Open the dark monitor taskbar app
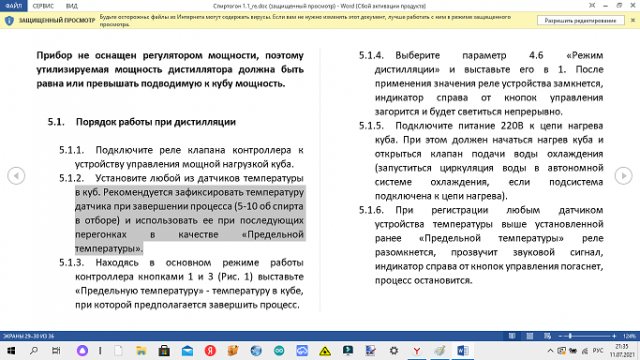 coord(348,351)
